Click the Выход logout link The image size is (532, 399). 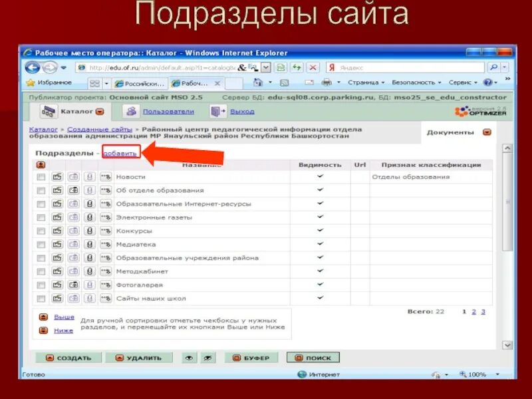click(x=242, y=111)
